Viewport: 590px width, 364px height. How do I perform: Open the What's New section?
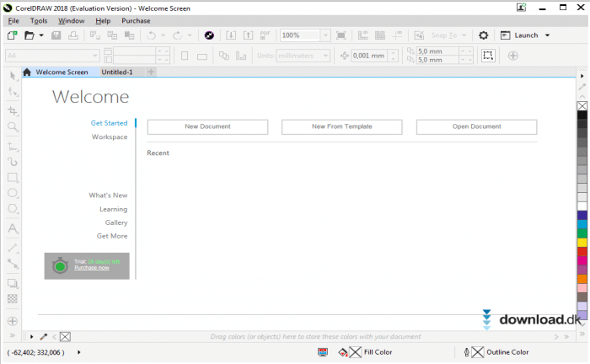point(109,195)
